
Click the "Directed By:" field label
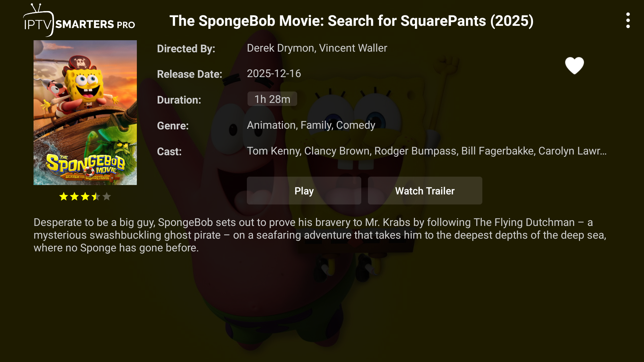point(186,49)
